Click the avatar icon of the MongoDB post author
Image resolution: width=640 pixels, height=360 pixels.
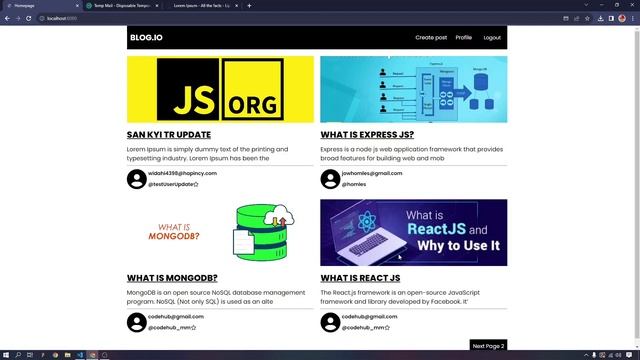point(137,322)
